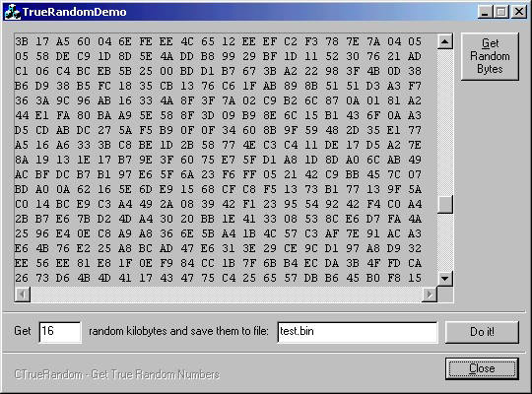Image resolution: width=532 pixels, height=394 pixels.
Task: Click the horizontal scrollbar right arrow
Action: [430, 295]
